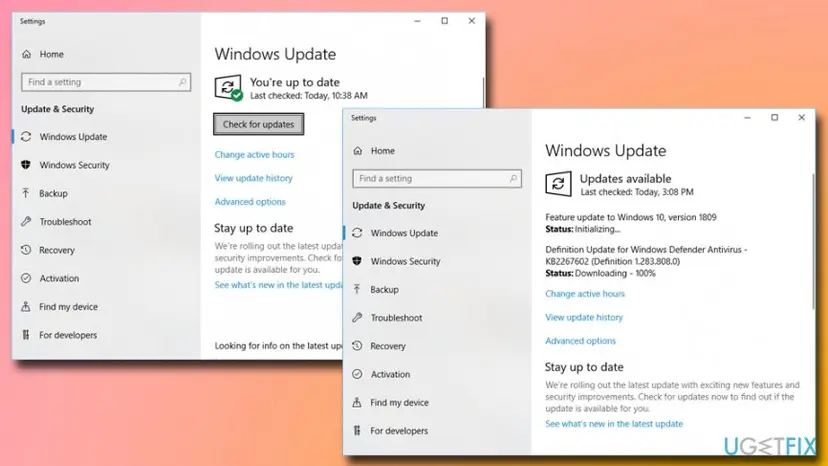Click For developers icon in front window
The height and width of the screenshot is (466, 828).
coord(357,431)
